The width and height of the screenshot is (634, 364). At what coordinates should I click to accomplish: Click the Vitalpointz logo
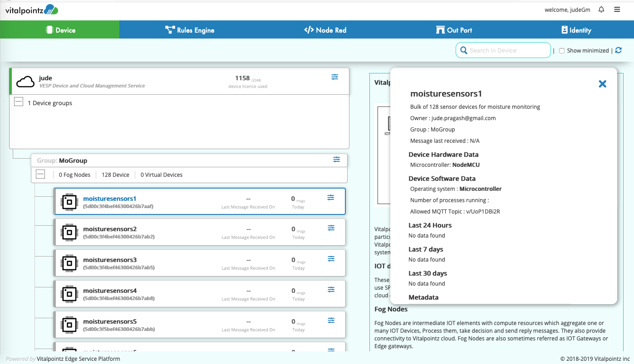[x=32, y=10]
